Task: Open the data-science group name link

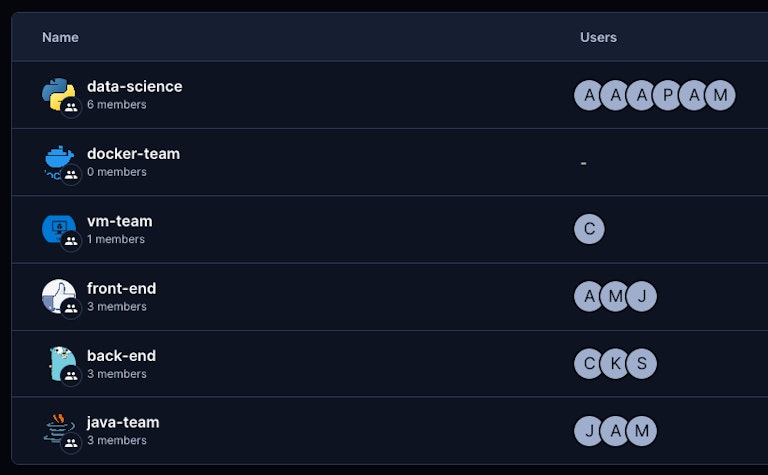Action: click(134, 86)
